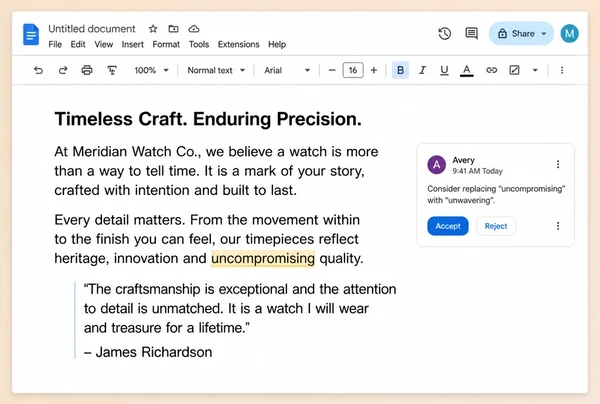Click the comment text about unwavering
This screenshot has width=600, height=404.
click(x=496, y=194)
